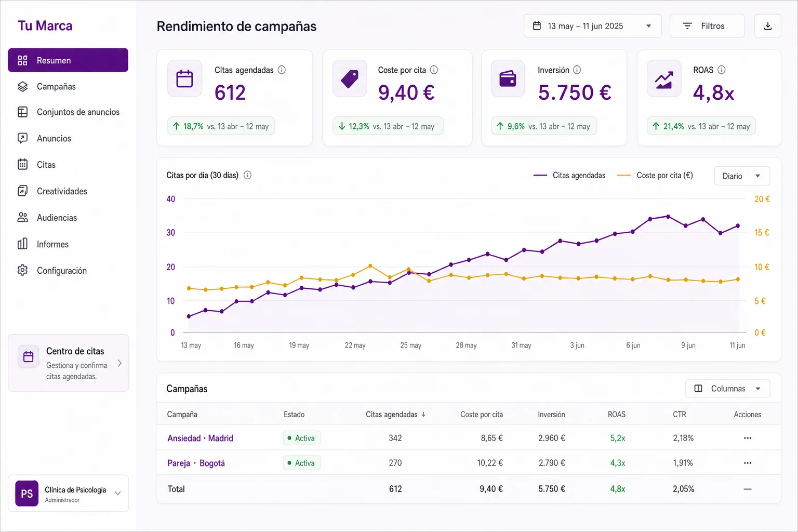The height and width of the screenshot is (532, 798).
Task: Open Centro de citas via chevron arrow
Action: 119,363
